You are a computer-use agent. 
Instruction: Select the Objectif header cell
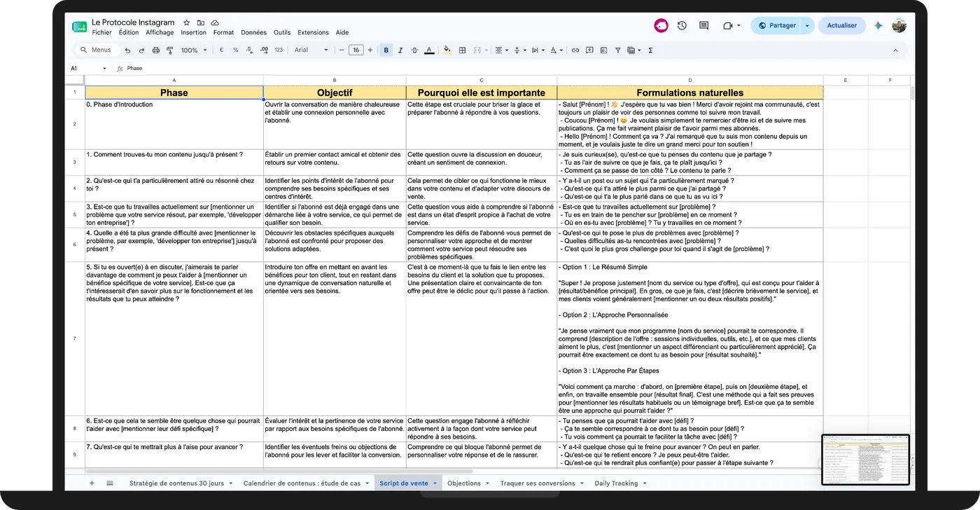pos(335,92)
